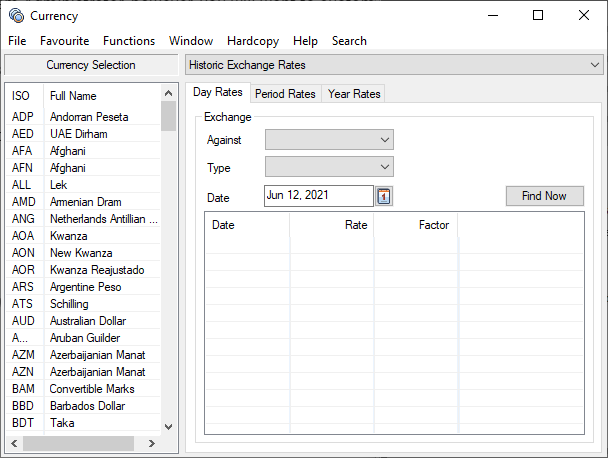Screen dimensions: 608x458
Task: Select the AZM Azerbaijanian Manat row
Action: pos(83,355)
